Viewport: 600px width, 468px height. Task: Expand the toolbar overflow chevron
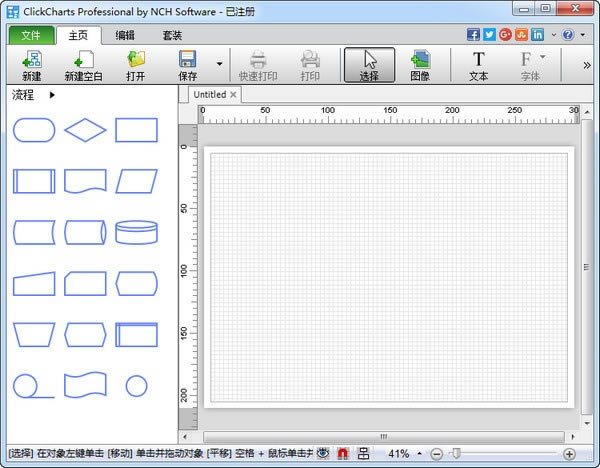pyautogui.click(x=587, y=65)
